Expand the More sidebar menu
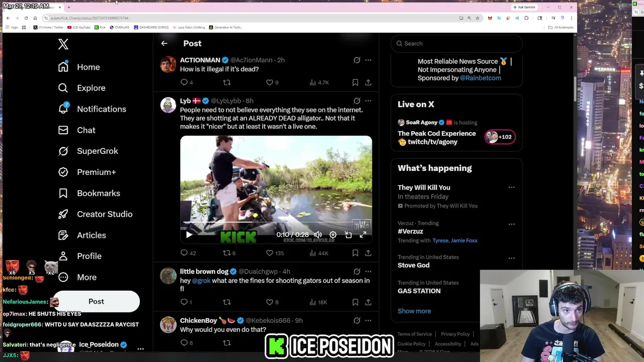Viewport: 644px width, 362px height. [77, 277]
